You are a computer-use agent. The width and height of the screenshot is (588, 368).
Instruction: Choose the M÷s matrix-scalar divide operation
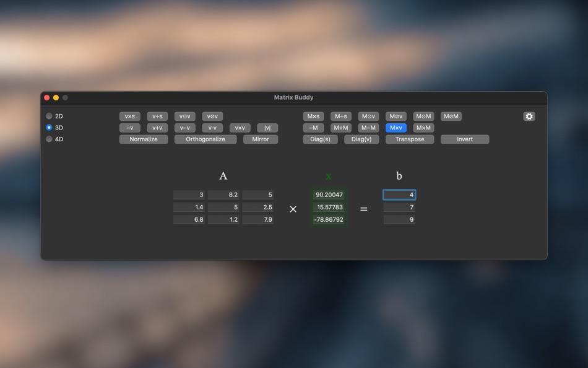pyautogui.click(x=341, y=116)
